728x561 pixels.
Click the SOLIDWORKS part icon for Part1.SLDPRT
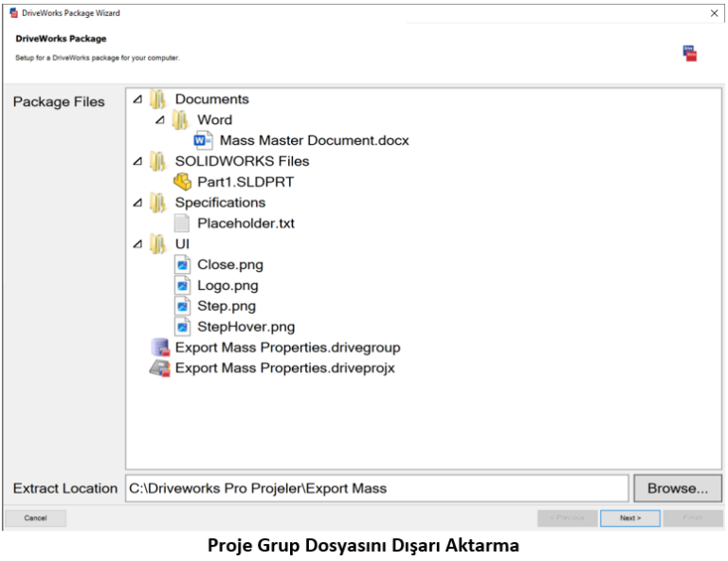tap(182, 182)
